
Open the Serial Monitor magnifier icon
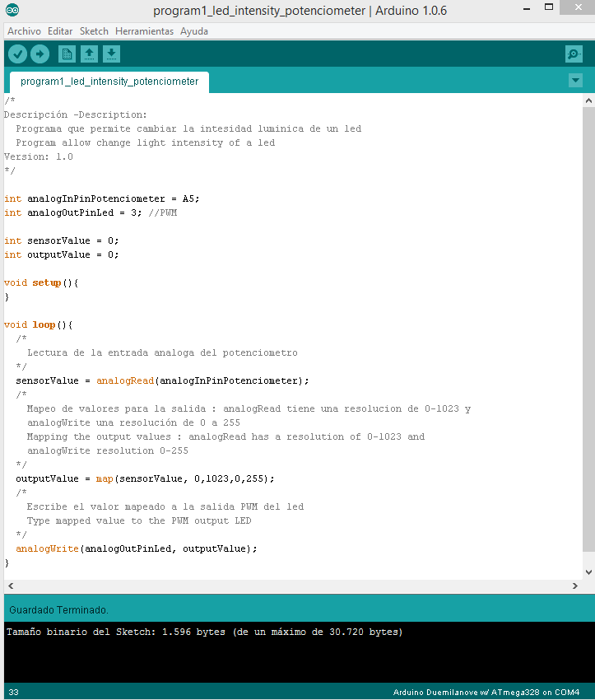574,54
